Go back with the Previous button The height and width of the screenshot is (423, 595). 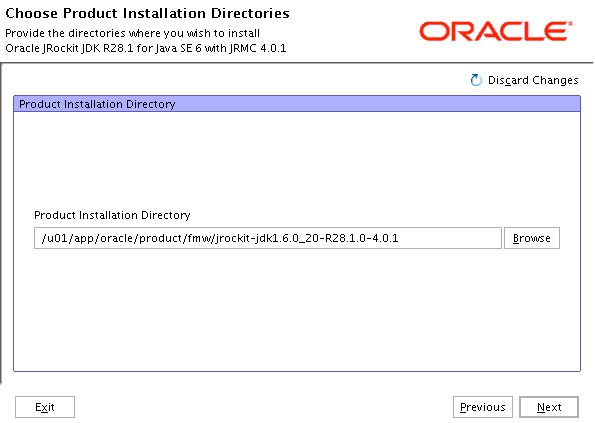point(483,407)
